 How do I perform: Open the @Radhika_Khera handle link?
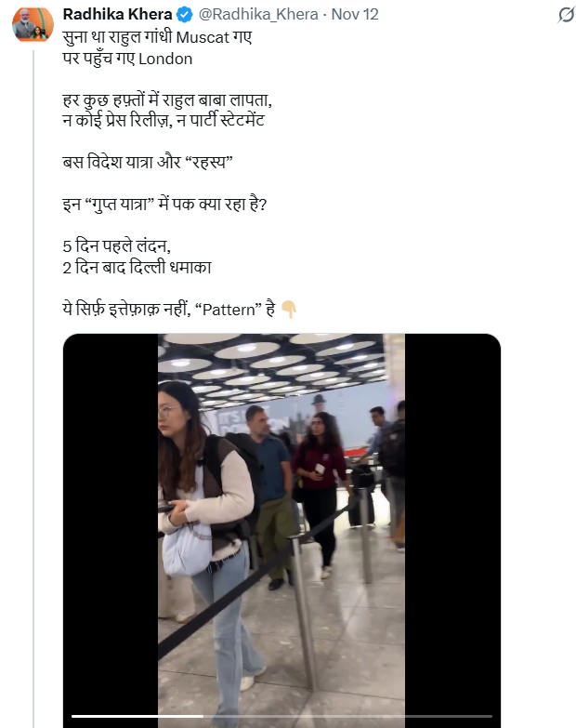(258, 14)
